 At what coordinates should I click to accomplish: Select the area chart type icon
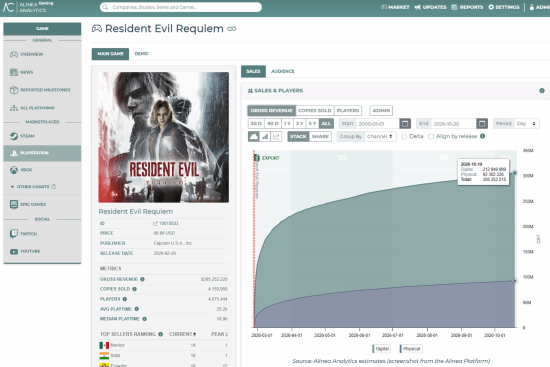(x=253, y=136)
